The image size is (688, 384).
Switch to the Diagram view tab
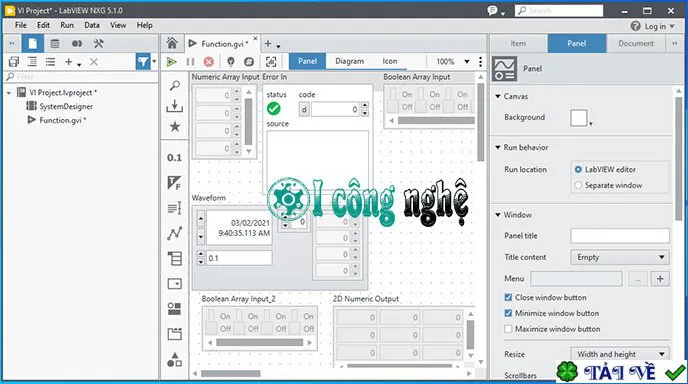(349, 61)
